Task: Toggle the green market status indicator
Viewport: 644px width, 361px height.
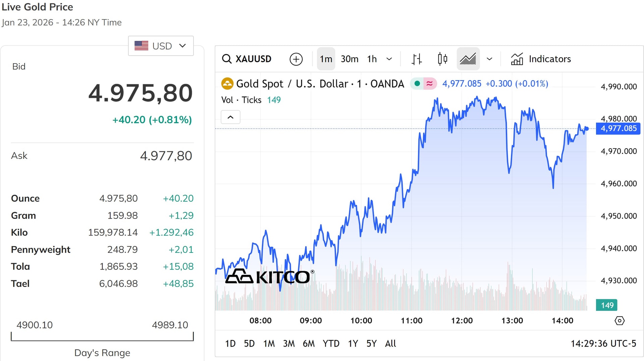Action: click(417, 83)
